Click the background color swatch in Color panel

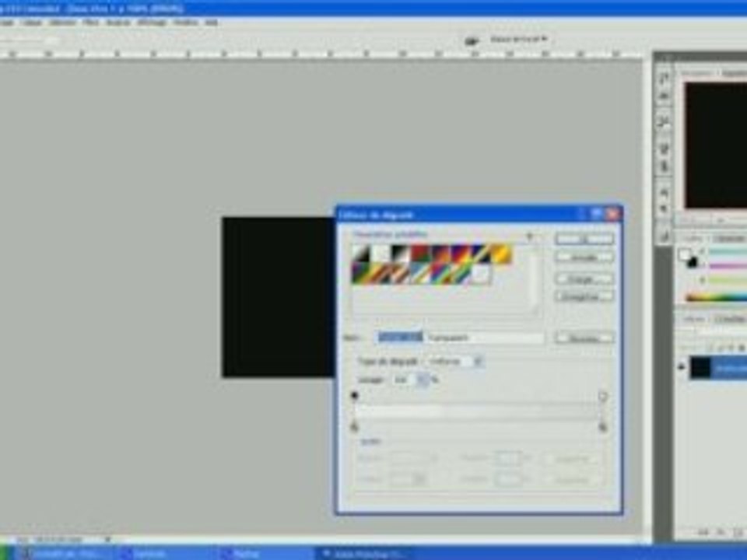(693, 262)
